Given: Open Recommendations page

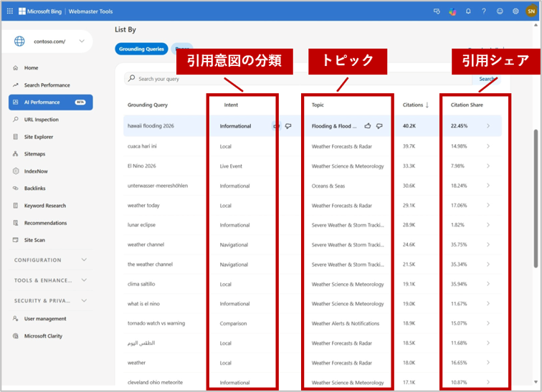Looking at the screenshot, I should click(45, 223).
